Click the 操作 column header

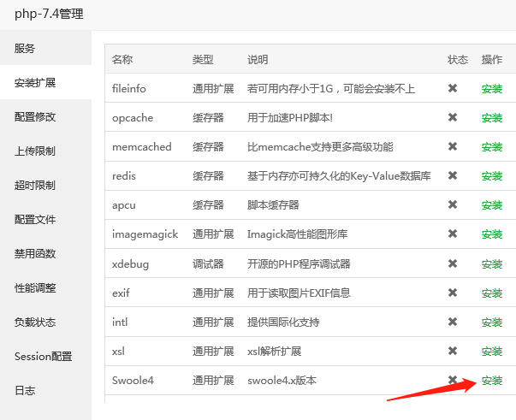492,59
